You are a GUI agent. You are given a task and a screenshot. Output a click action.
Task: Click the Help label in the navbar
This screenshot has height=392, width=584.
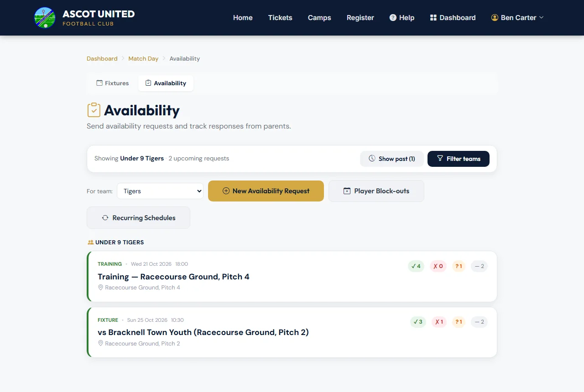pos(407,18)
